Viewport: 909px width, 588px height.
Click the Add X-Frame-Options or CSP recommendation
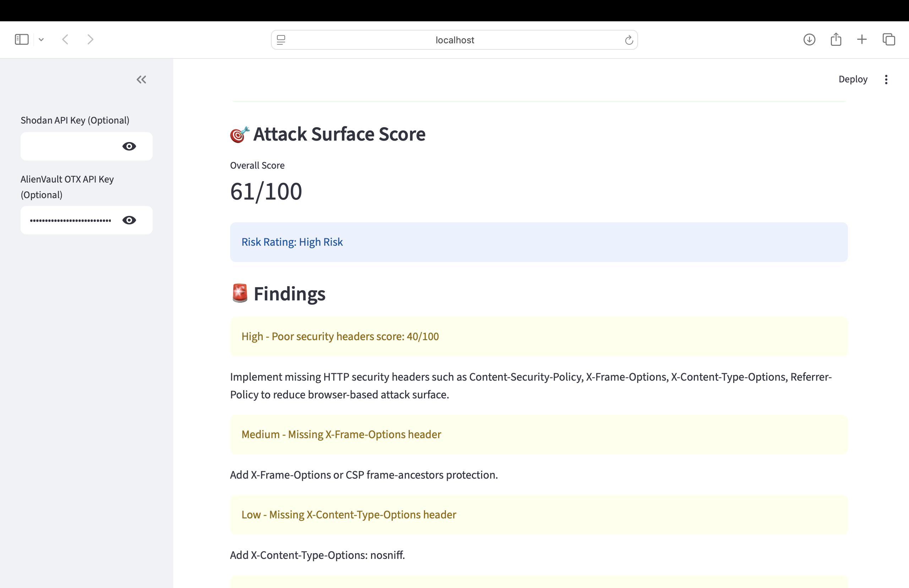coord(364,475)
